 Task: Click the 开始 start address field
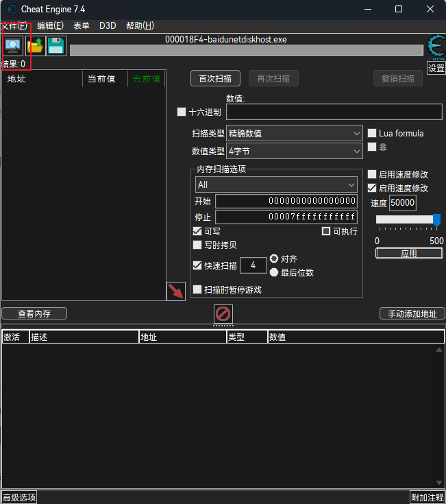(286, 201)
